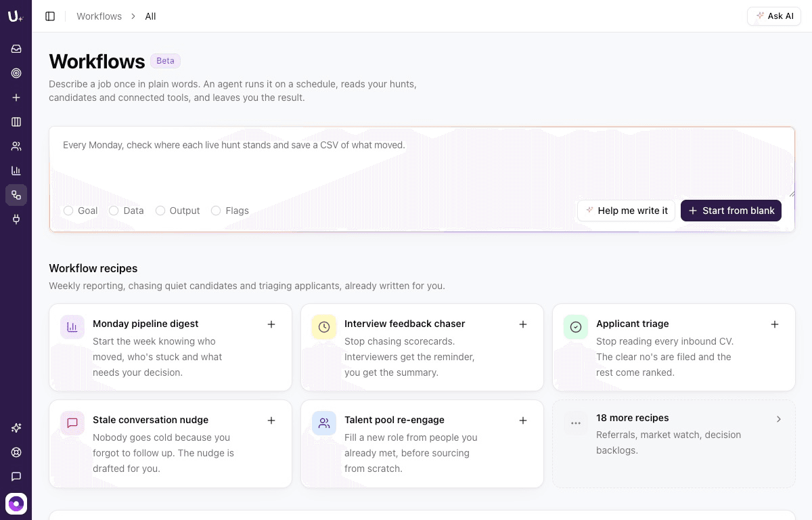Click the Stale conversation nudge message icon
The height and width of the screenshot is (520, 812).
[72, 423]
